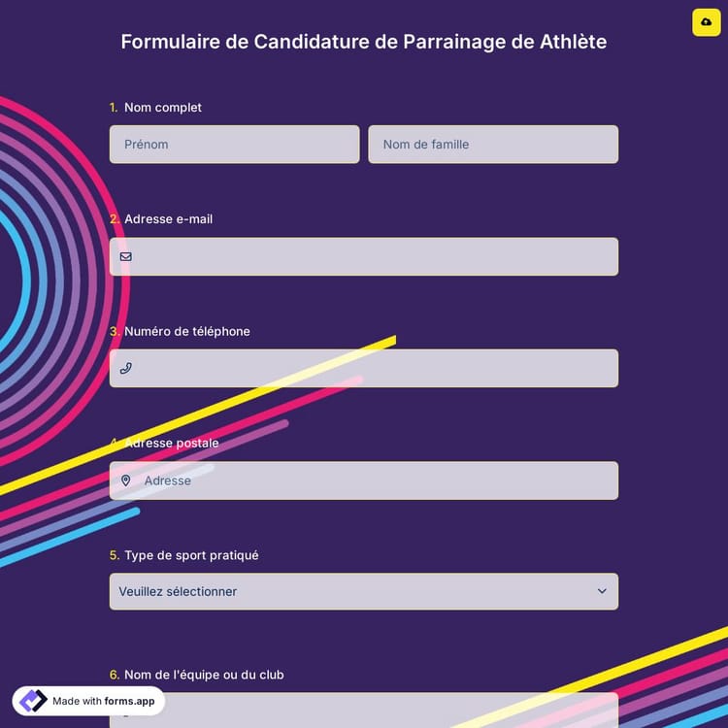
Task: Click the forms.app logo icon
Action: (x=33, y=701)
